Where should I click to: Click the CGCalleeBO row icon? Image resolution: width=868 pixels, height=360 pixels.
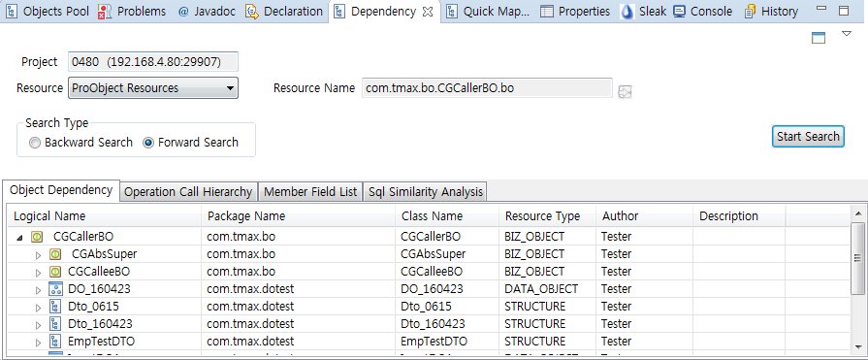coord(55,272)
